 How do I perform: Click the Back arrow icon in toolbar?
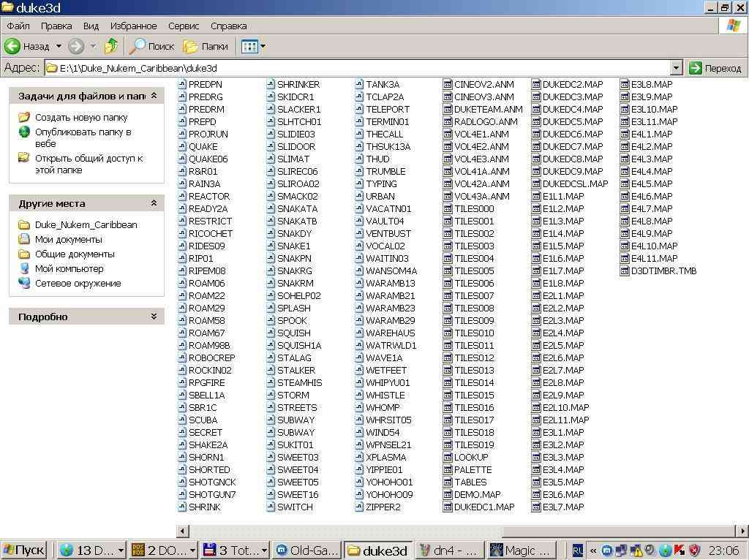pyautogui.click(x=12, y=46)
